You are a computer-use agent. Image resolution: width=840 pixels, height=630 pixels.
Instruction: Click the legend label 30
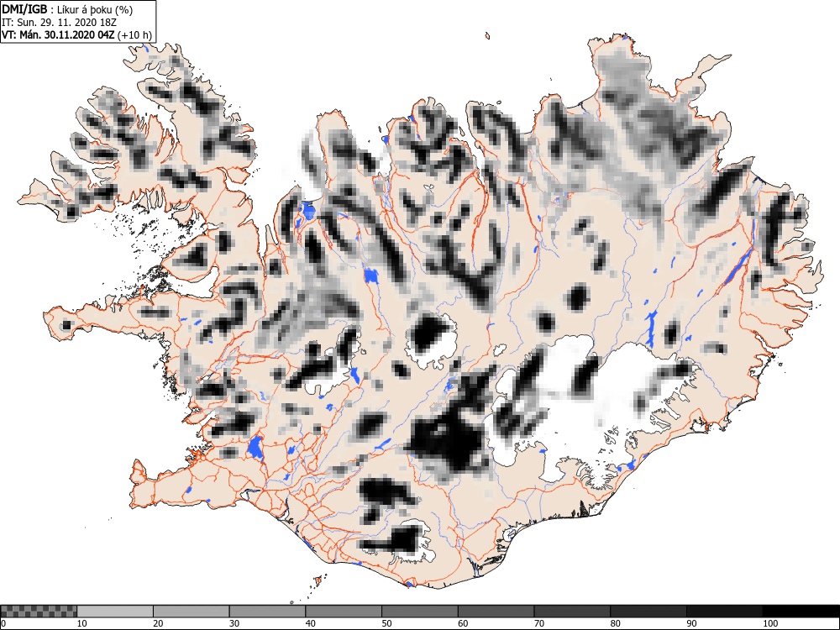[234, 623]
